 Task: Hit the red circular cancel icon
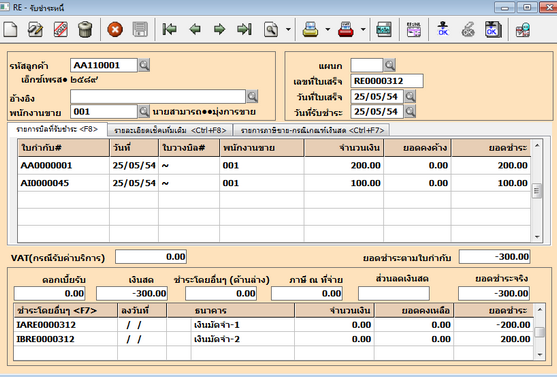(115, 29)
